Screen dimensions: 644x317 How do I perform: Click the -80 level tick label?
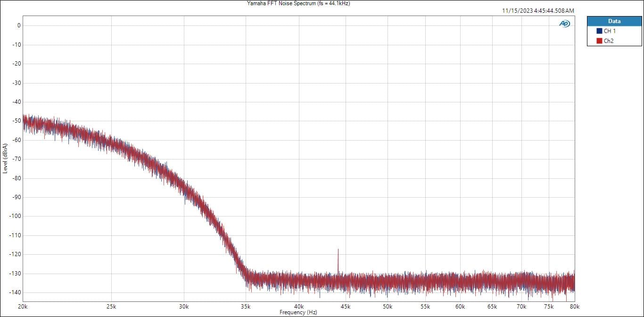pyautogui.click(x=17, y=178)
